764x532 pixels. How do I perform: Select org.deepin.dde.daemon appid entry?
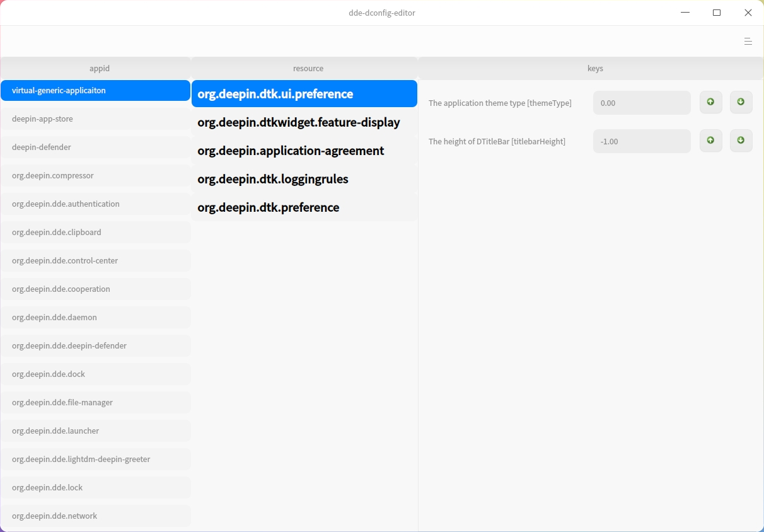click(x=95, y=317)
